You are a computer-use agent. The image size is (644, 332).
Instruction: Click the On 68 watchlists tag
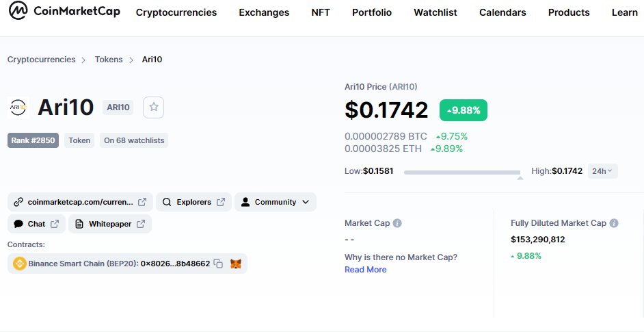[134, 140]
